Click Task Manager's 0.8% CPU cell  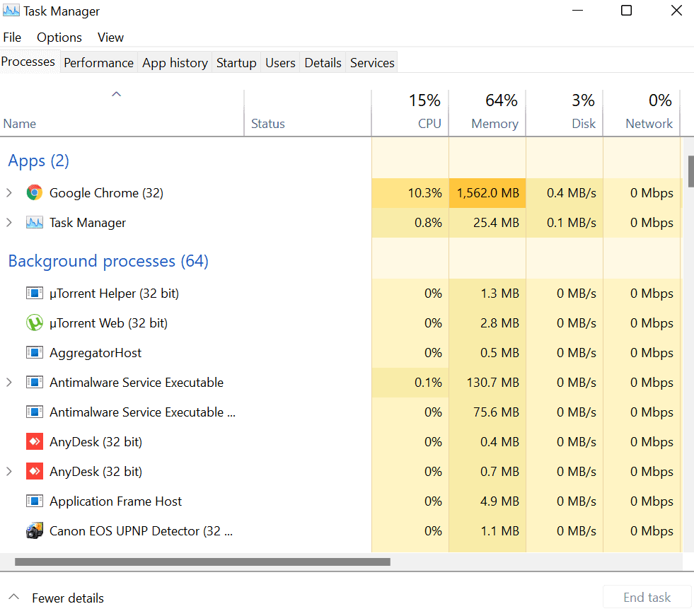pyautogui.click(x=410, y=223)
